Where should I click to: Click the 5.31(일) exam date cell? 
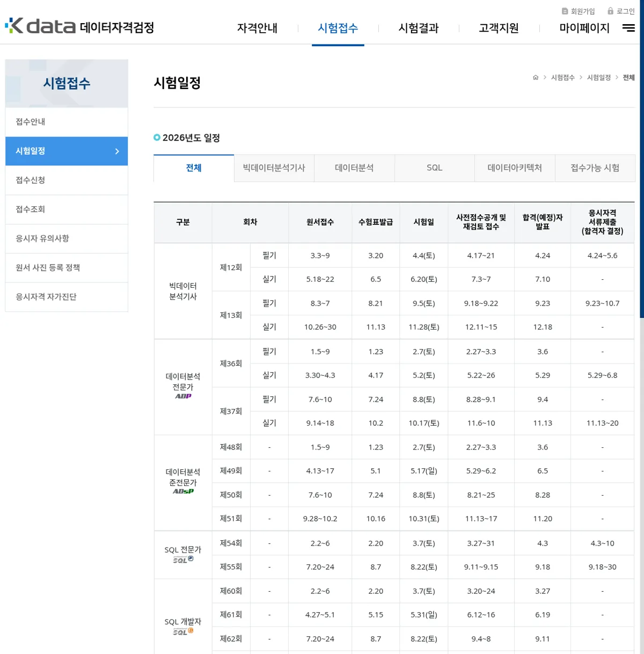coord(424,615)
